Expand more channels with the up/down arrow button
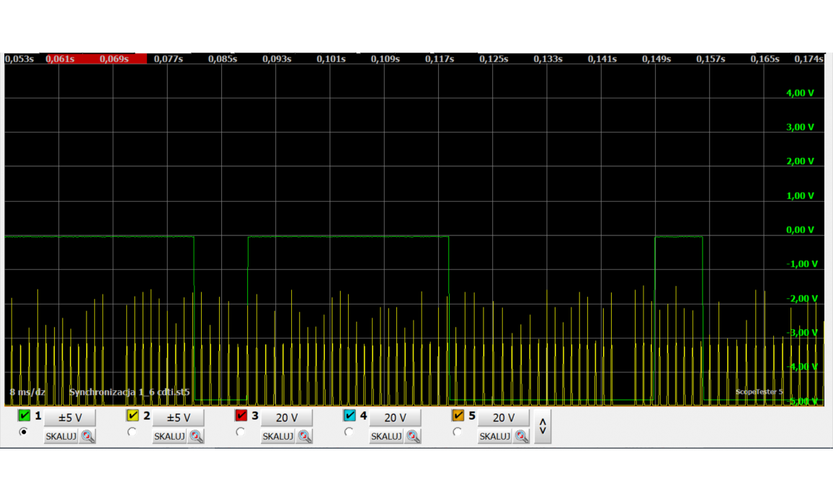 543,426
